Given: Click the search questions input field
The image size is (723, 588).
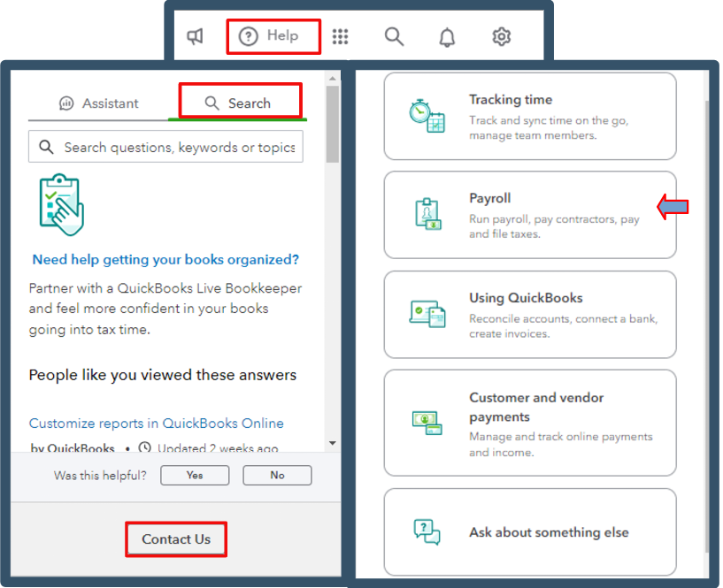Looking at the screenshot, I should pos(165,147).
